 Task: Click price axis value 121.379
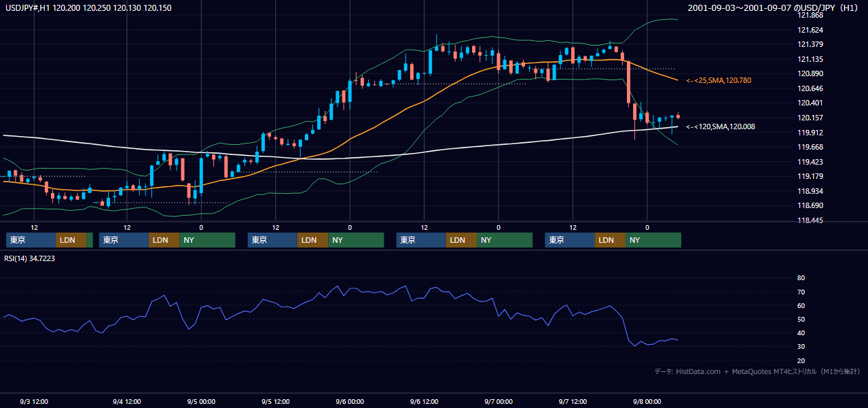(x=810, y=44)
